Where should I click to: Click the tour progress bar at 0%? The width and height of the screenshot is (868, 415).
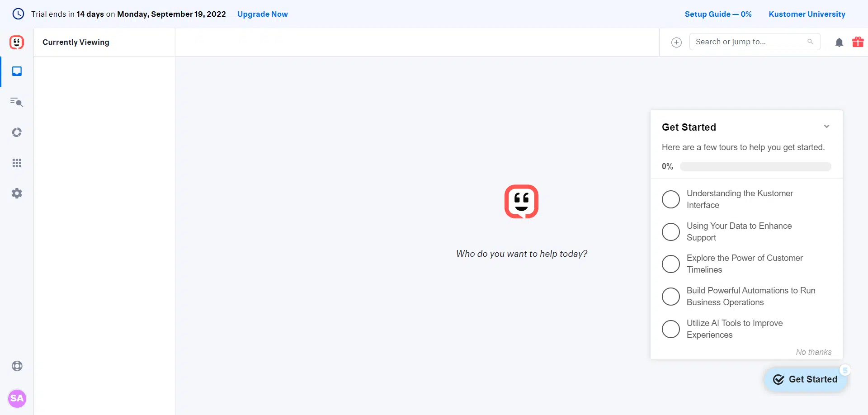pos(755,166)
